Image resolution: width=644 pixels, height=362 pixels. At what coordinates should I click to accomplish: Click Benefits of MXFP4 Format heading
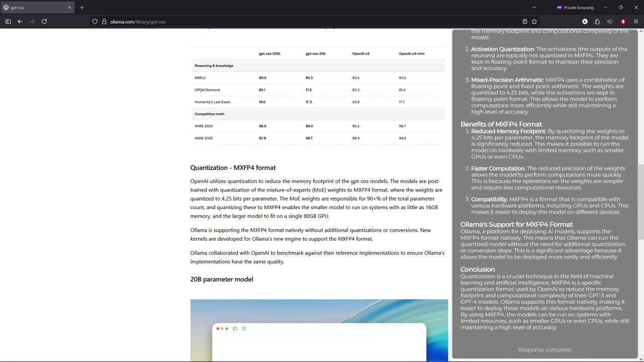(x=501, y=124)
